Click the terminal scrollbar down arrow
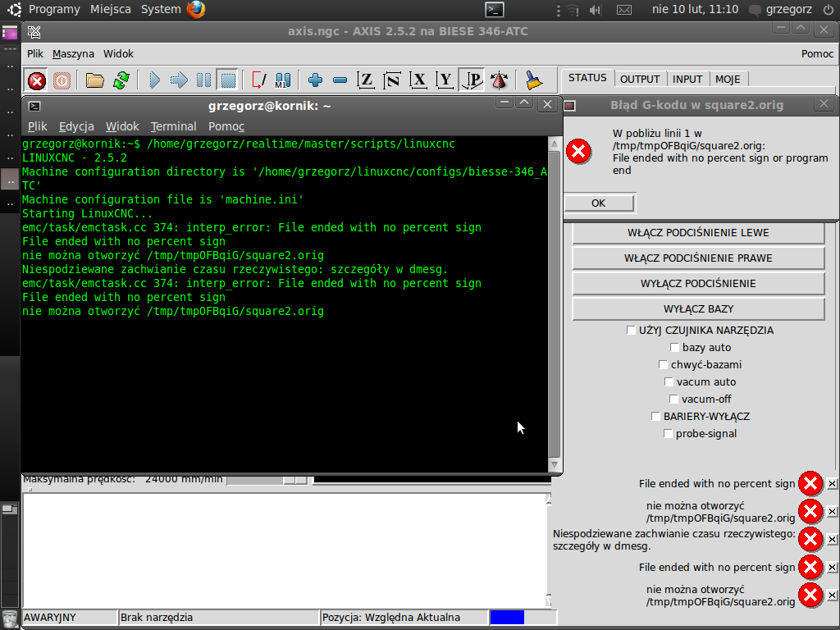The image size is (840, 630). click(x=555, y=464)
